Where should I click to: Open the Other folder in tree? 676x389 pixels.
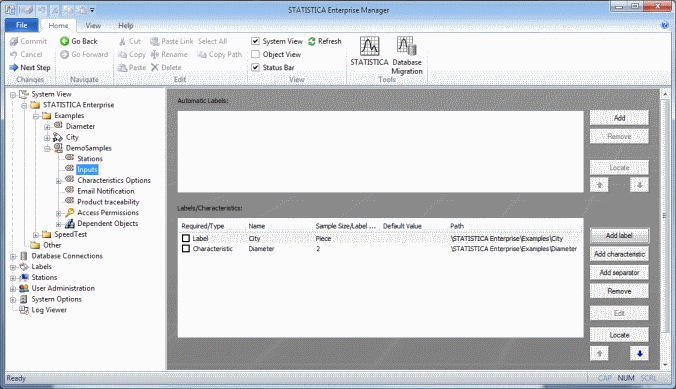52,245
